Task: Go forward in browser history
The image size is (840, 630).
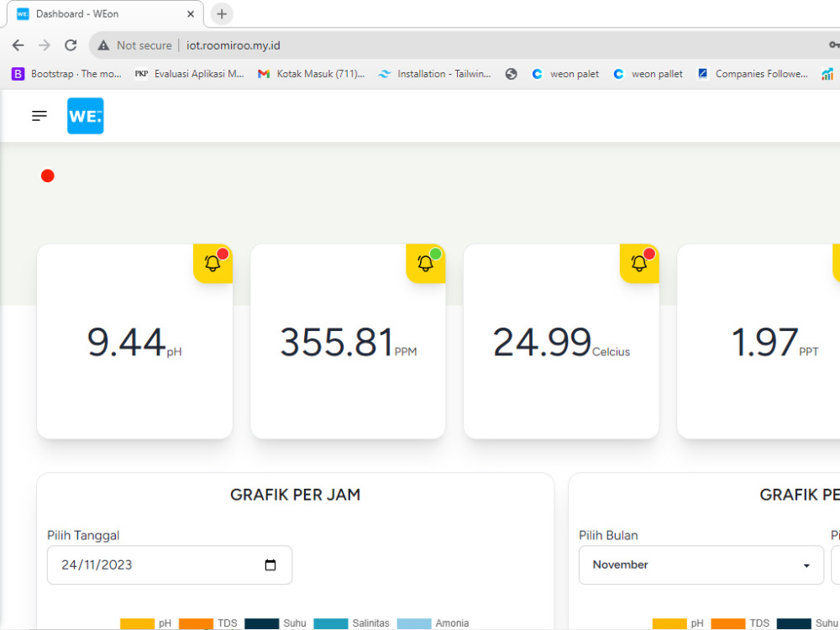Action: tap(45, 45)
